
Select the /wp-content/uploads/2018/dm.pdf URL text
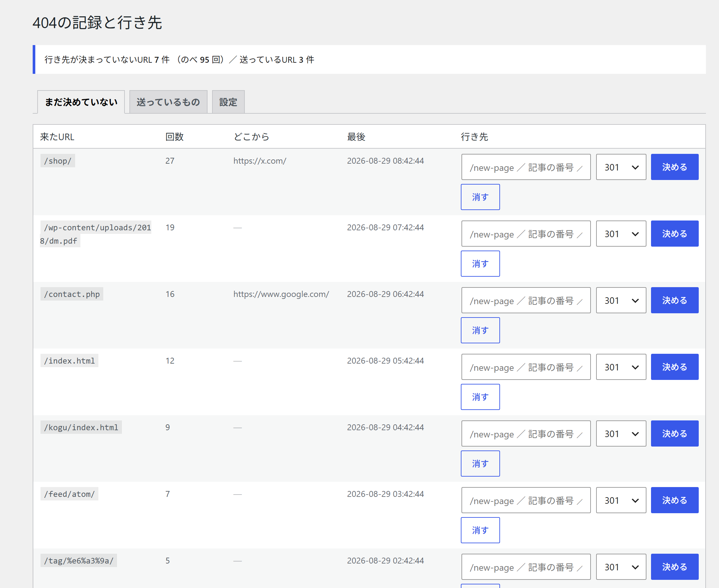(x=95, y=234)
